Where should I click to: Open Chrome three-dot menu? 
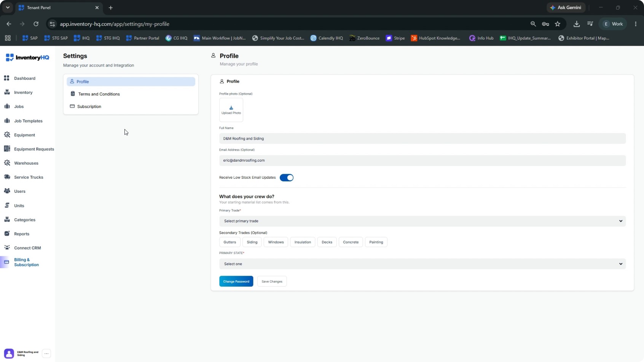[x=636, y=24]
